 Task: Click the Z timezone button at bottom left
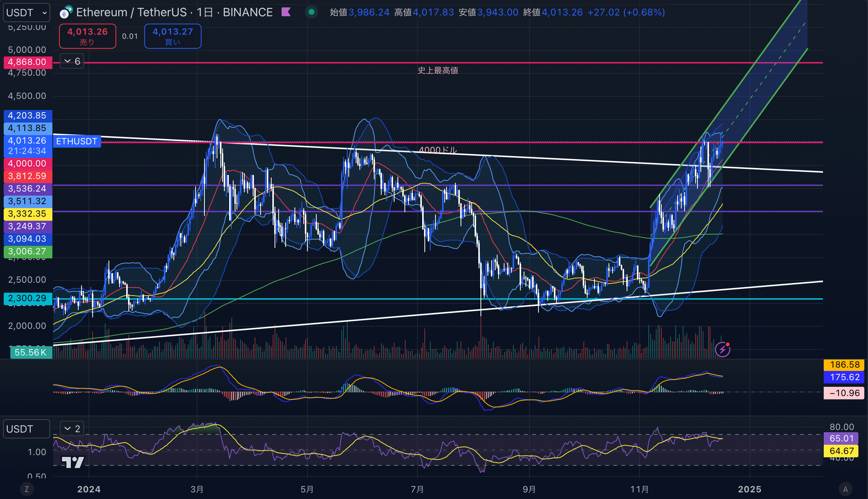[27, 489]
